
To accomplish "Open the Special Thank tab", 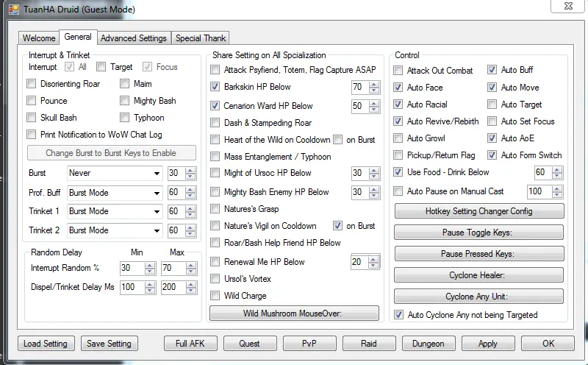I will click(x=201, y=38).
